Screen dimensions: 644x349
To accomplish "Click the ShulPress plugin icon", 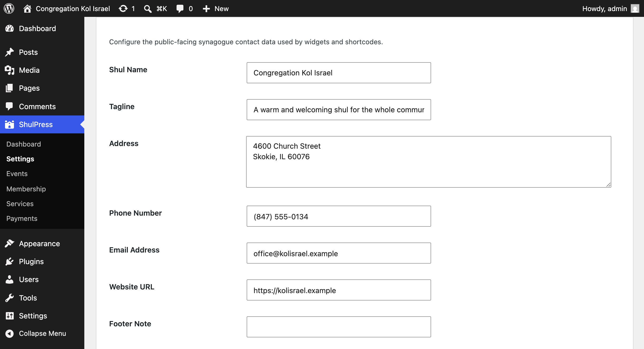I will (x=9, y=124).
